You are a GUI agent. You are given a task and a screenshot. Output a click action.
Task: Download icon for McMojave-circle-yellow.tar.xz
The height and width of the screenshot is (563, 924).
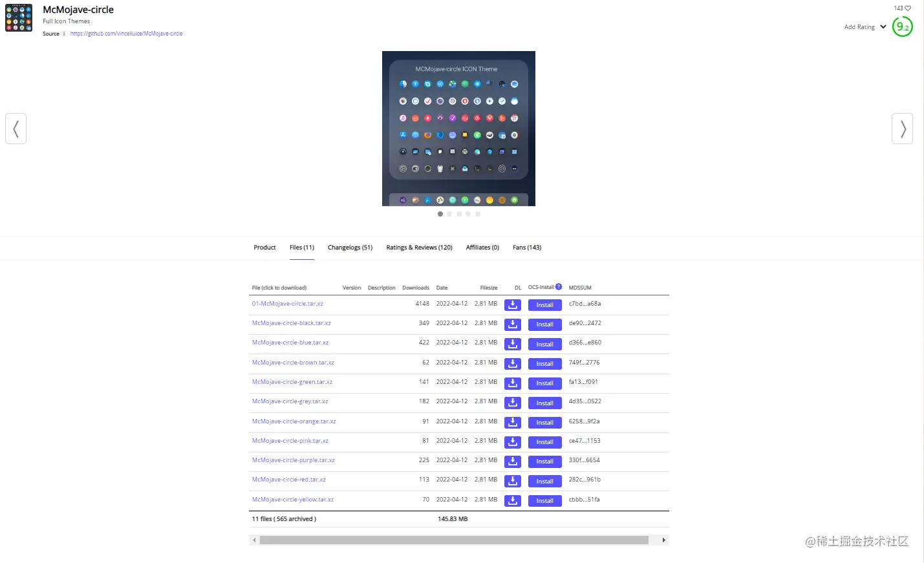tap(513, 501)
